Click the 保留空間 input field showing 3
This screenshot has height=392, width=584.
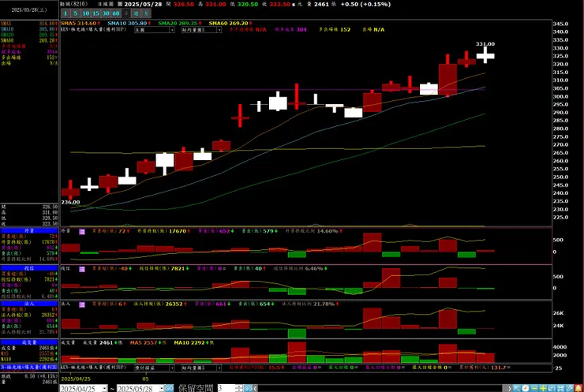[226, 388]
